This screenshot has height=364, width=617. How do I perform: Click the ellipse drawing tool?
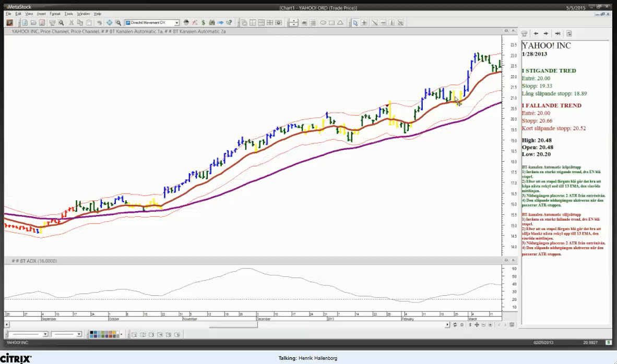(323, 23)
